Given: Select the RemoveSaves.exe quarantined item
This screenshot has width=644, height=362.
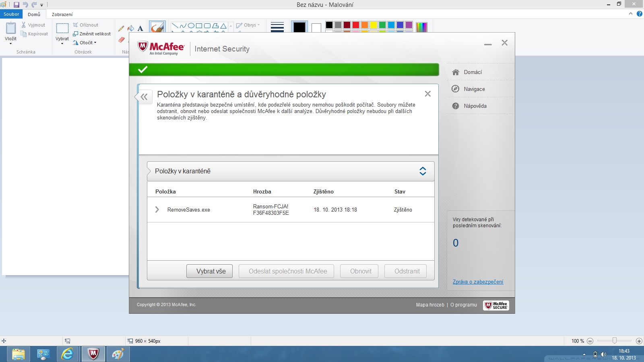Looking at the screenshot, I should [x=291, y=210].
